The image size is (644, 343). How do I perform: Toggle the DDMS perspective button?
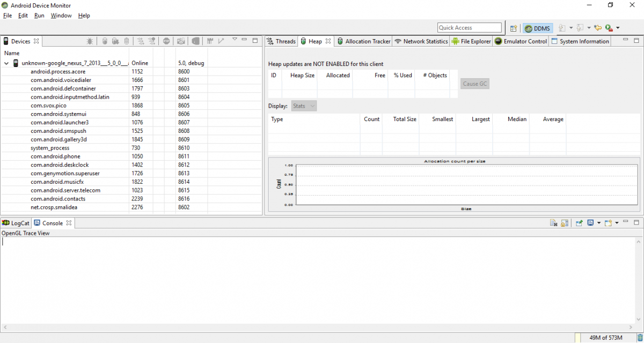[x=537, y=28]
